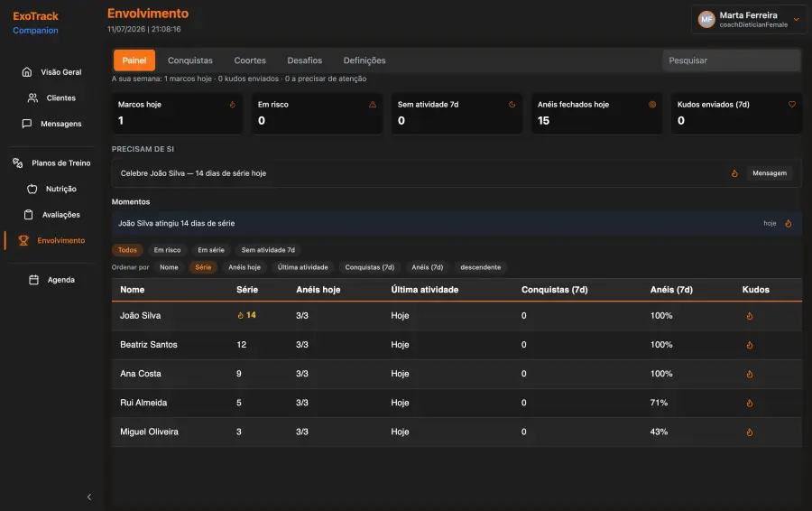Viewport: 812px width, 511px height.
Task: Expand Marta Ferreira user menu chevron
Action: [797, 19]
